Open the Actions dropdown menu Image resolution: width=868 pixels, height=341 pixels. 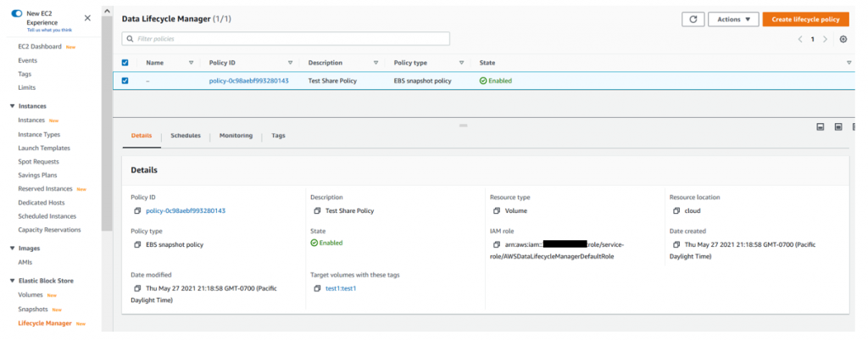click(x=733, y=19)
